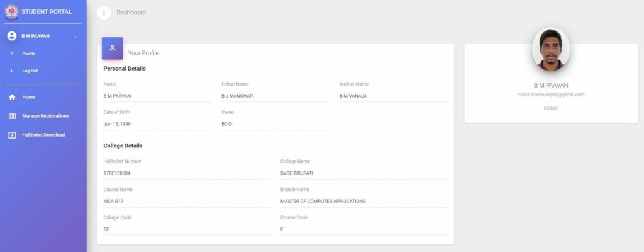
Task: Click the Branch Name field
Action: pyautogui.click(x=363, y=202)
